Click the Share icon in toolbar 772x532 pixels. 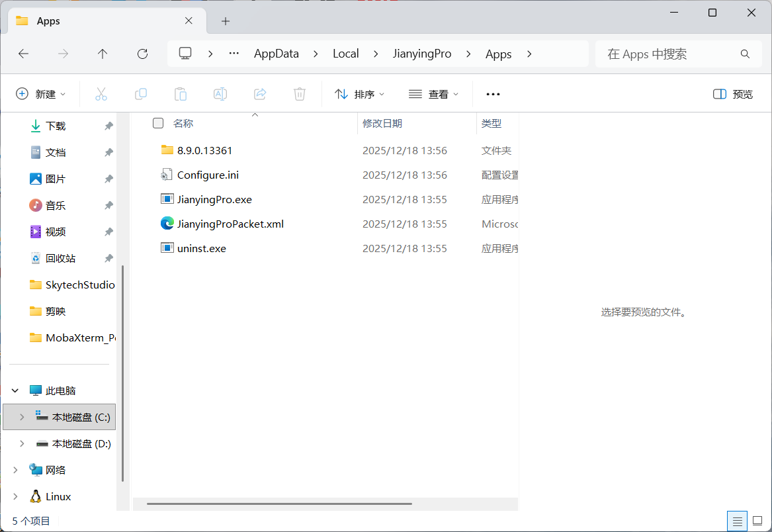pyautogui.click(x=260, y=94)
